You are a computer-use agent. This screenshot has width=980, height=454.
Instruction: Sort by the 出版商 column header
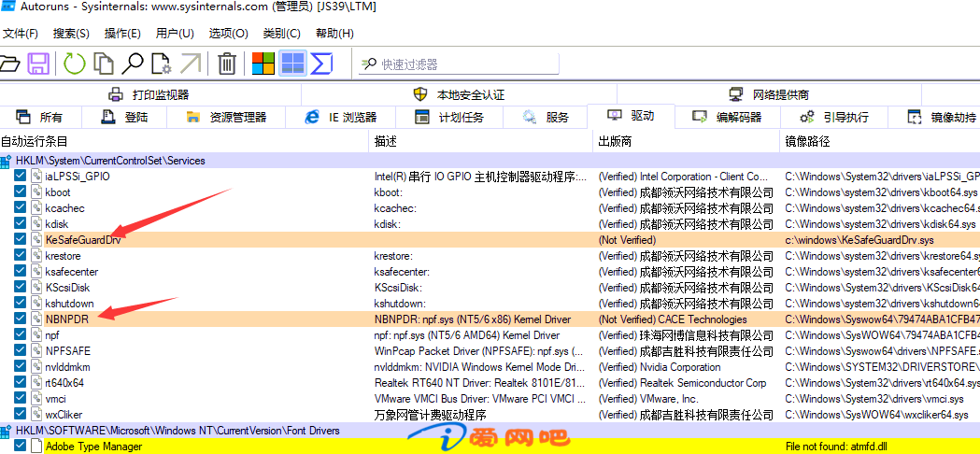(687, 141)
